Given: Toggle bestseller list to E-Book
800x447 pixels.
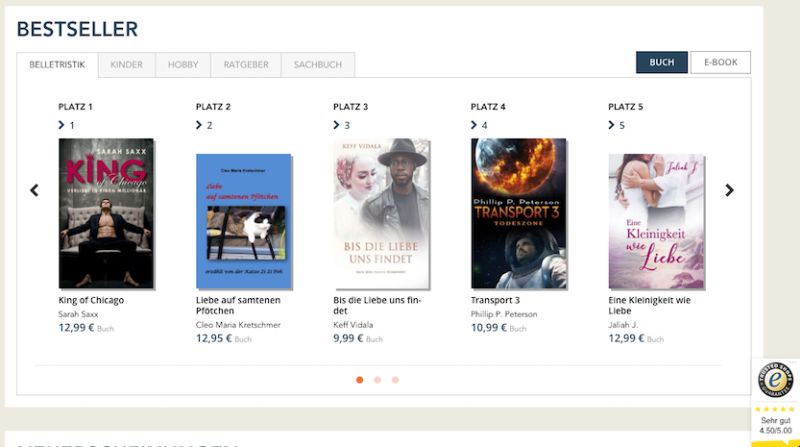Looking at the screenshot, I should (720, 62).
